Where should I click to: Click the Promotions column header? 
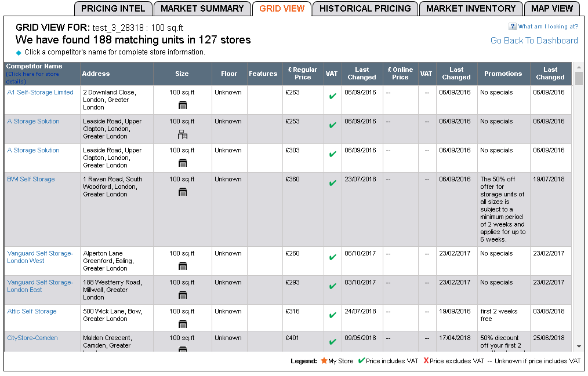(x=503, y=74)
